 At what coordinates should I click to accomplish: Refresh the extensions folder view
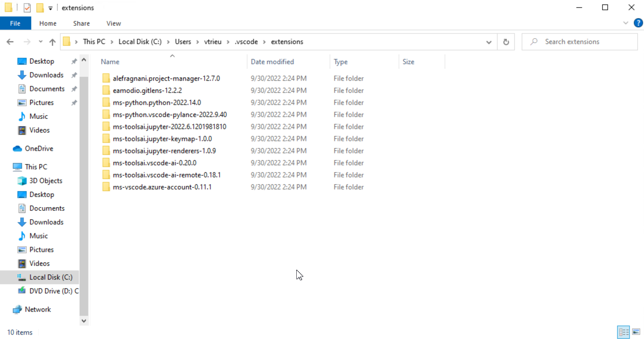[506, 42]
